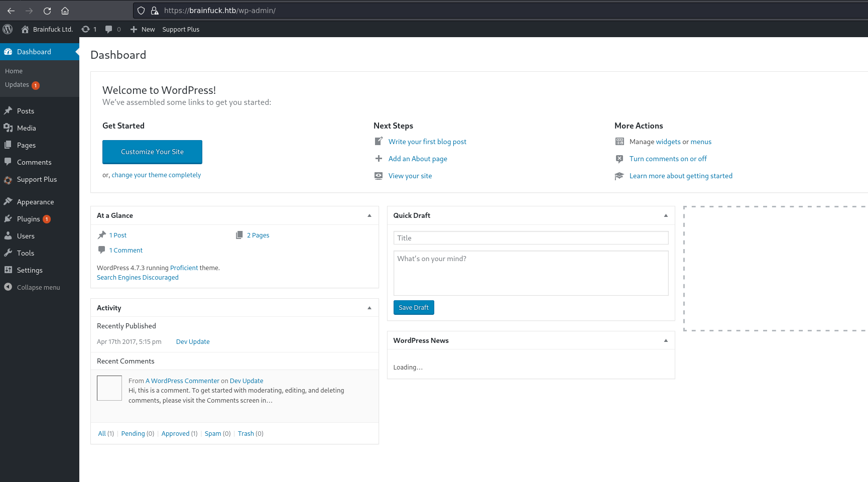Click the Support Plus lifebuoy icon
Screen dimensions: 868x482
click(8, 179)
